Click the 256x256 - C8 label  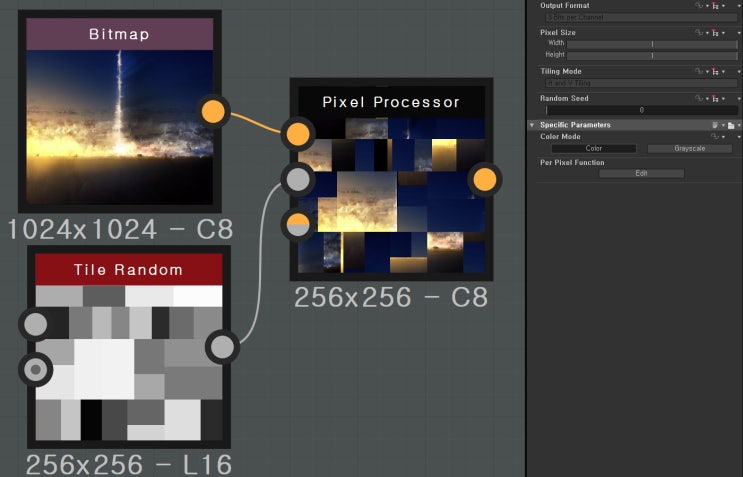[x=391, y=297]
